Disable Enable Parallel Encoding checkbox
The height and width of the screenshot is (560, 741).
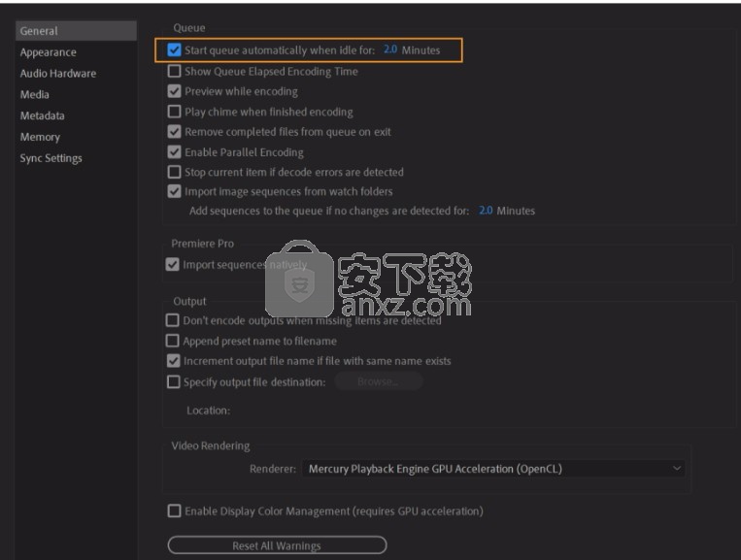tap(174, 151)
